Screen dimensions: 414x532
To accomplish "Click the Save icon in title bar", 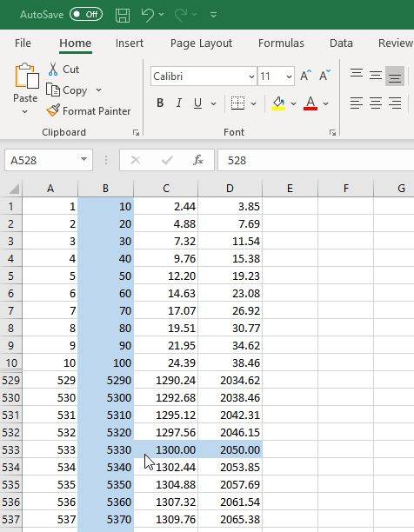I will click(x=123, y=15).
